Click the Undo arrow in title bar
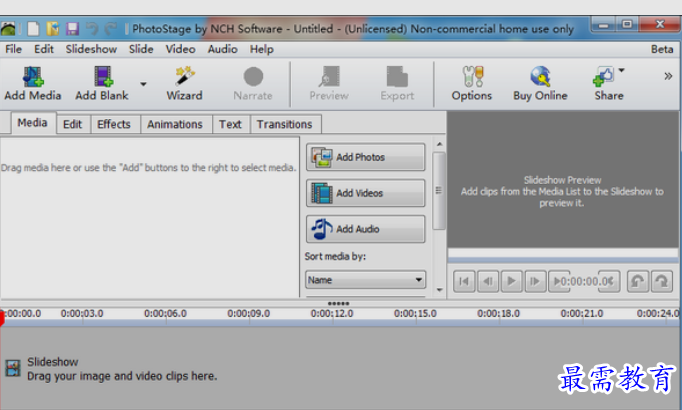682x410 pixels. coord(92,29)
